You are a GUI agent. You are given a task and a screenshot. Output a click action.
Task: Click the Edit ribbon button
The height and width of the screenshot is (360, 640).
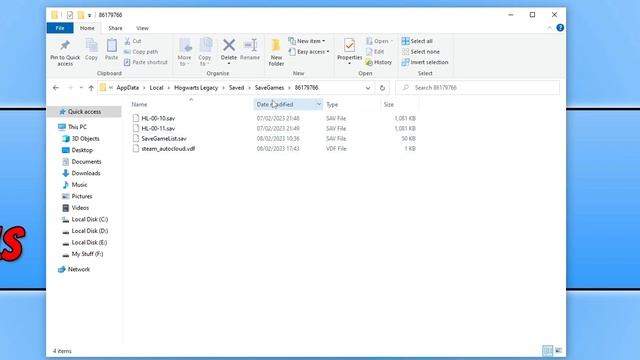coord(375,52)
